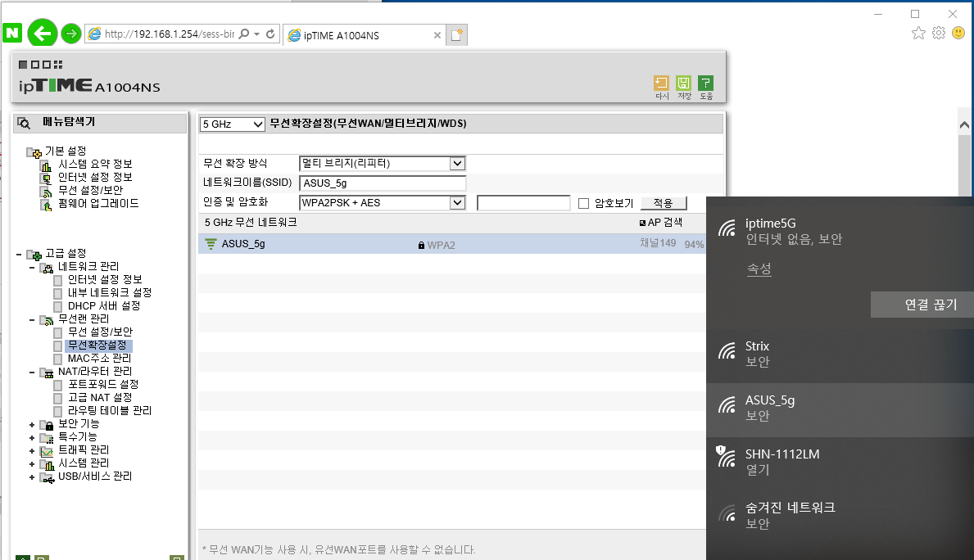The width and height of the screenshot is (974, 560).
Task: Click the 메뉴탐색기 search icon
Action: [25, 123]
